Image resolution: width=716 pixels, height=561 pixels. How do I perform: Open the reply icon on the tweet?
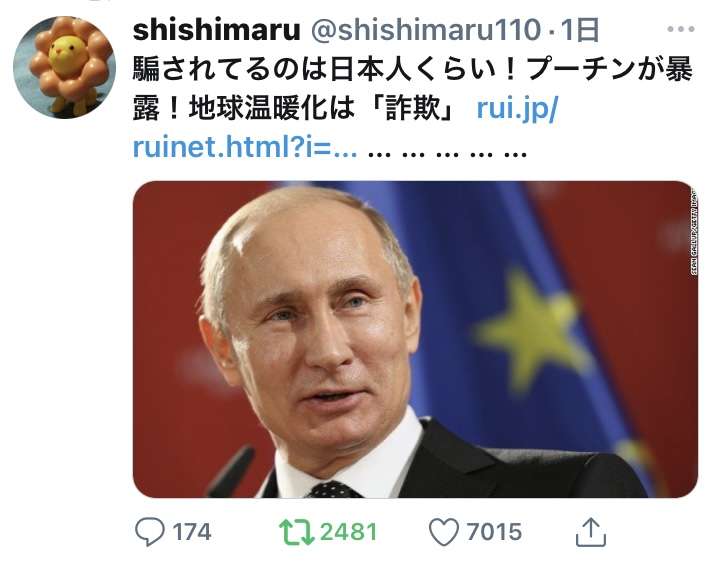150,531
